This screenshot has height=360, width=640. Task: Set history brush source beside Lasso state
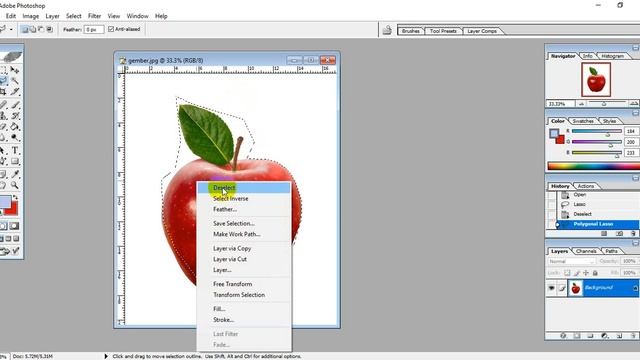pos(551,204)
